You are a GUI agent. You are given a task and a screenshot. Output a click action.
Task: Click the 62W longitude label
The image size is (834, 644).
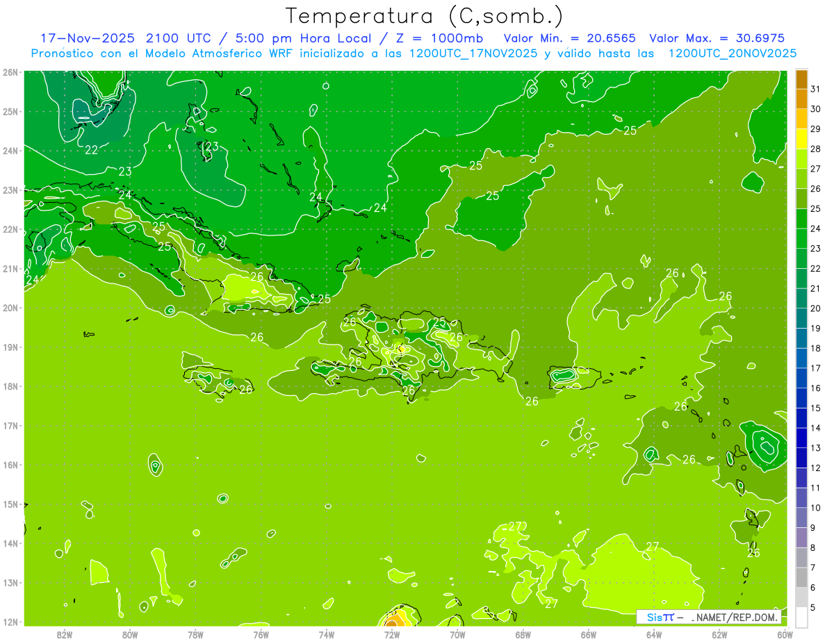click(719, 635)
